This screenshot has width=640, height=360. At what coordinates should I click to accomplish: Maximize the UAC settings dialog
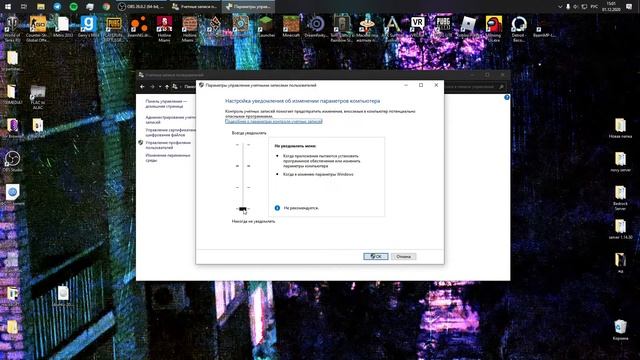421,85
